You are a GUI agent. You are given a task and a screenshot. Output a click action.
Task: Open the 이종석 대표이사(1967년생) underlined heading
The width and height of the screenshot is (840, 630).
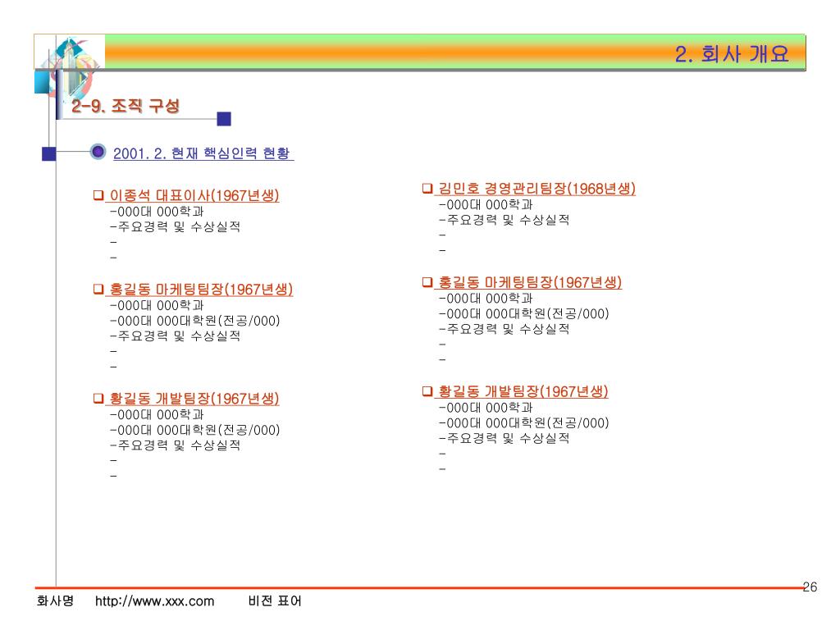point(194,195)
